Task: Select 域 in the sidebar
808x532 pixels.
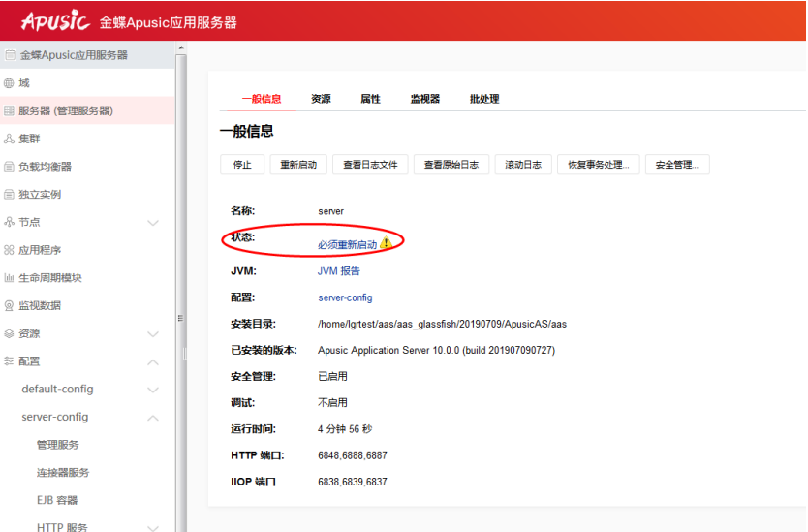Action: point(87,83)
